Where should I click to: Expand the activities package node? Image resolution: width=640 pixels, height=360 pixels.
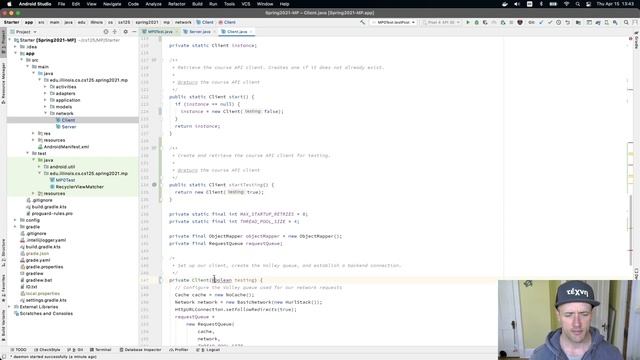(x=45, y=87)
